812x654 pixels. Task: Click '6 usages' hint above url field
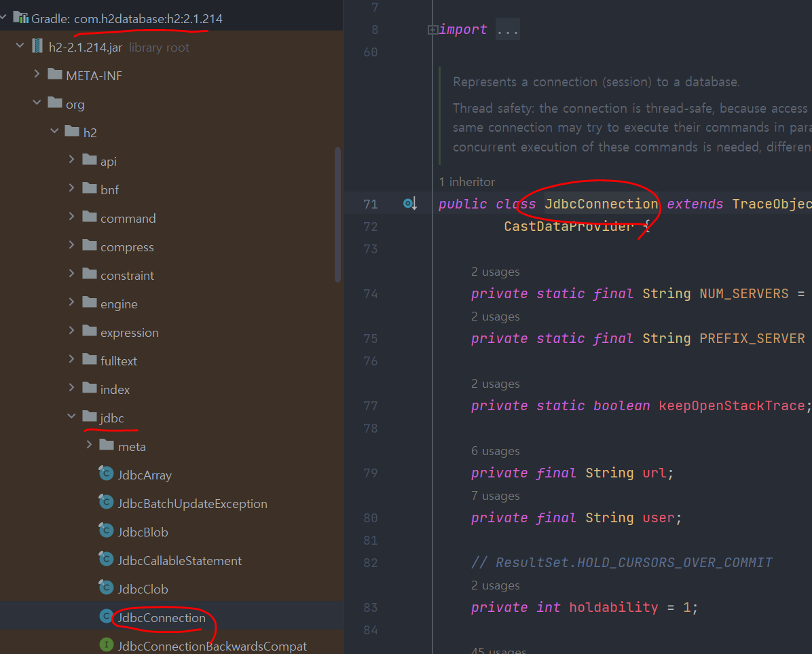tap(495, 451)
